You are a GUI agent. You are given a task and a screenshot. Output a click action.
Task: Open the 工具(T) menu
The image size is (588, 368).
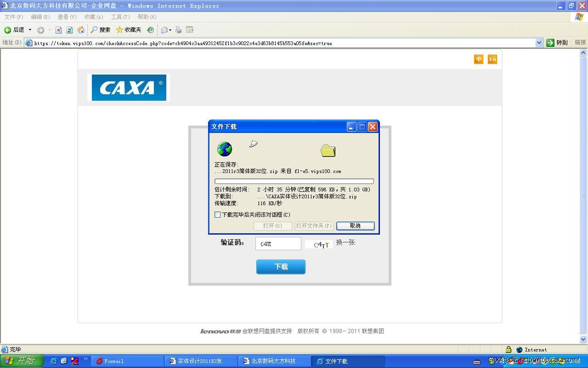coord(120,17)
